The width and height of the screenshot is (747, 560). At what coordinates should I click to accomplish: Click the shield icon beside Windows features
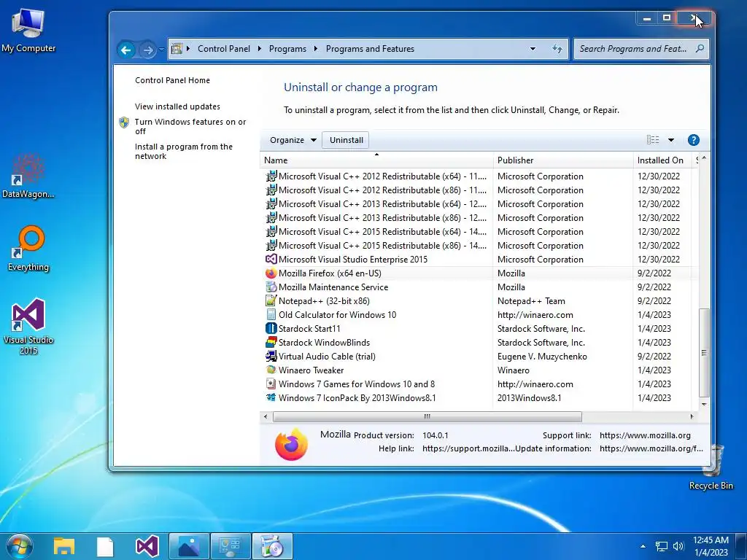[124, 122]
